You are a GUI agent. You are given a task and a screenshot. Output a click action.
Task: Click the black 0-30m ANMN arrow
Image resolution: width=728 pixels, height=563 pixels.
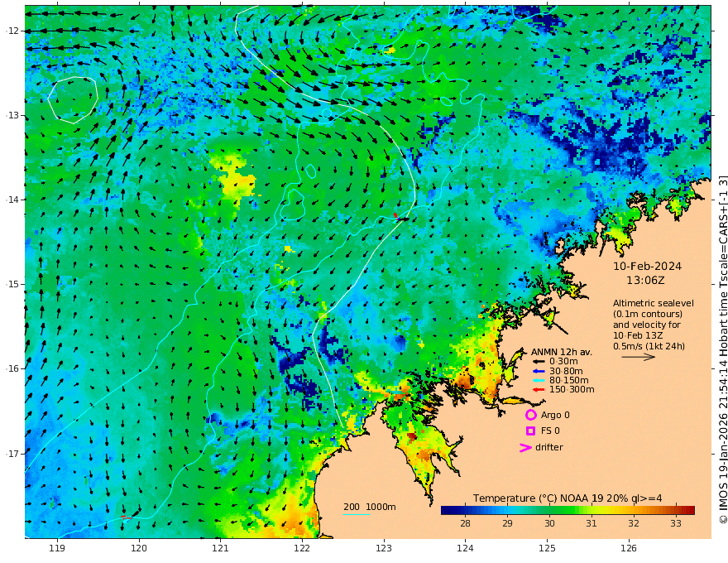[538, 362]
